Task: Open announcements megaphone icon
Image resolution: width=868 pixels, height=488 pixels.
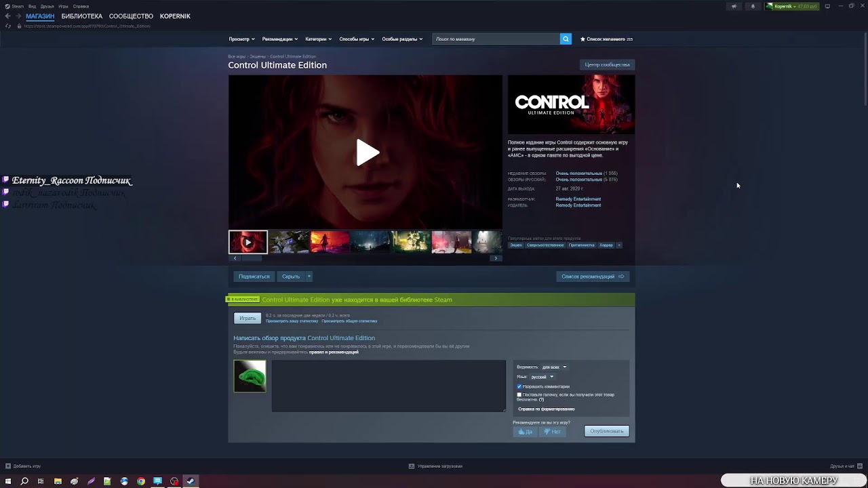Action: coord(734,6)
